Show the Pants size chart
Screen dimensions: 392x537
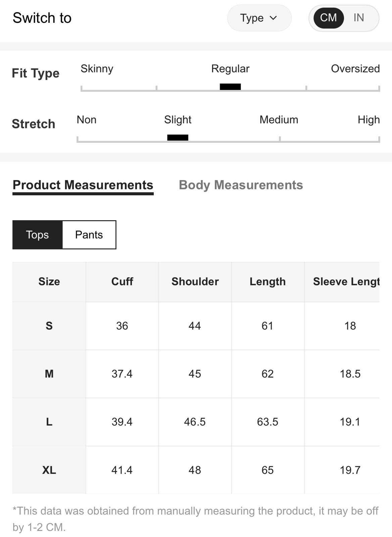click(89, 235)
